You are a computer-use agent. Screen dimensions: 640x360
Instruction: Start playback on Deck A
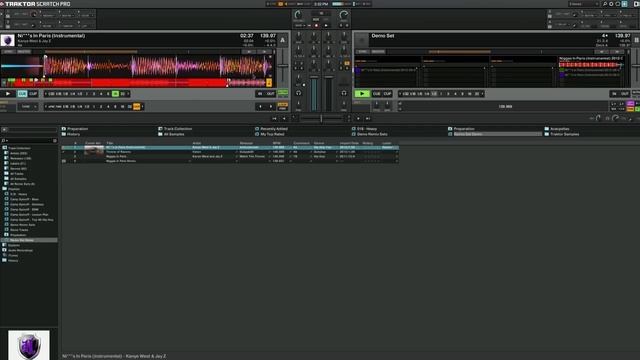point(8,94)
